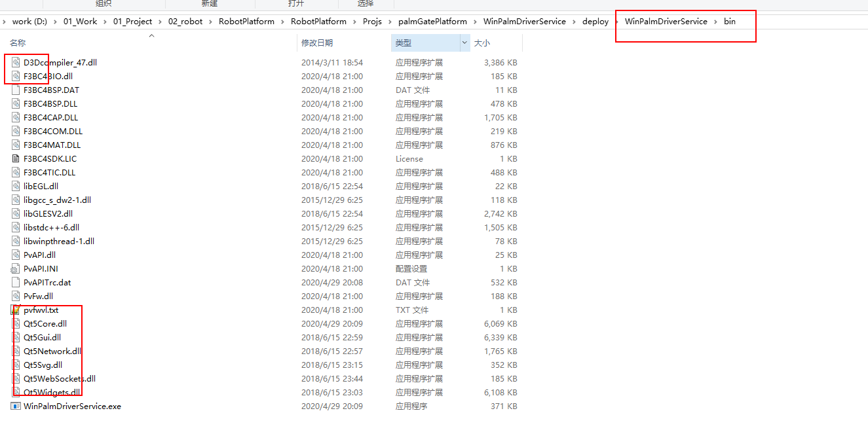This screenshot has height=432, width=868.
Task: Select the Qt5WebSockets.dll file name
Action: tap(60, 378)
